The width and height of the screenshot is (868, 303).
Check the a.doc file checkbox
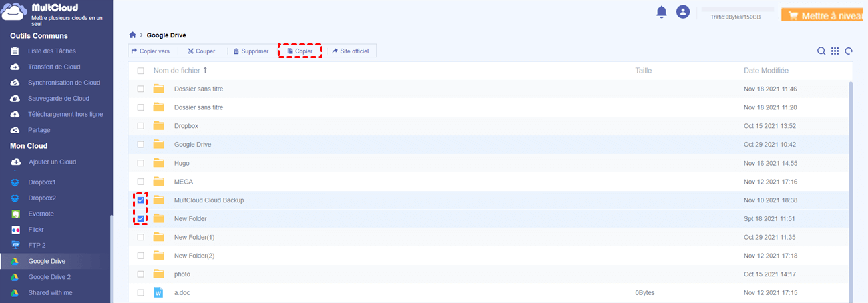(x=140, y=292)
